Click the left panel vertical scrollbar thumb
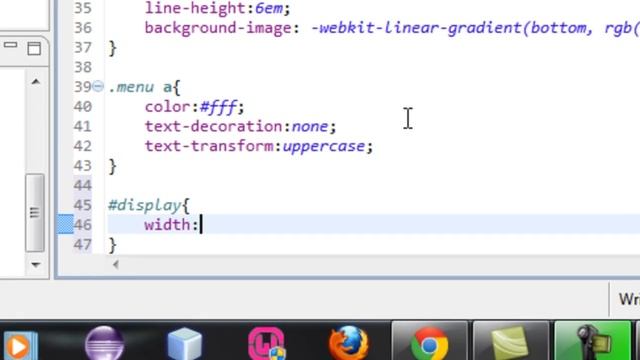640x360 pixels. click(x=35, y=213)
